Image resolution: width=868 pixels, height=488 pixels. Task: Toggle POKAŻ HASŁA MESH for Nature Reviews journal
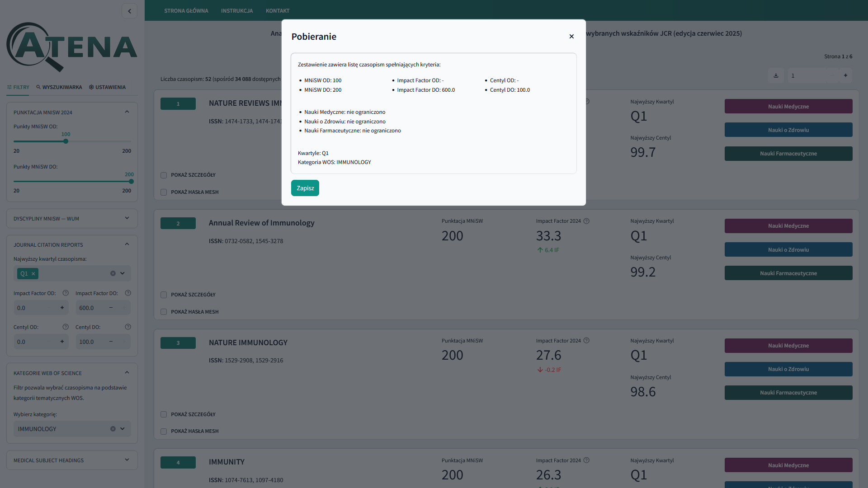click(x=164, y=192)
